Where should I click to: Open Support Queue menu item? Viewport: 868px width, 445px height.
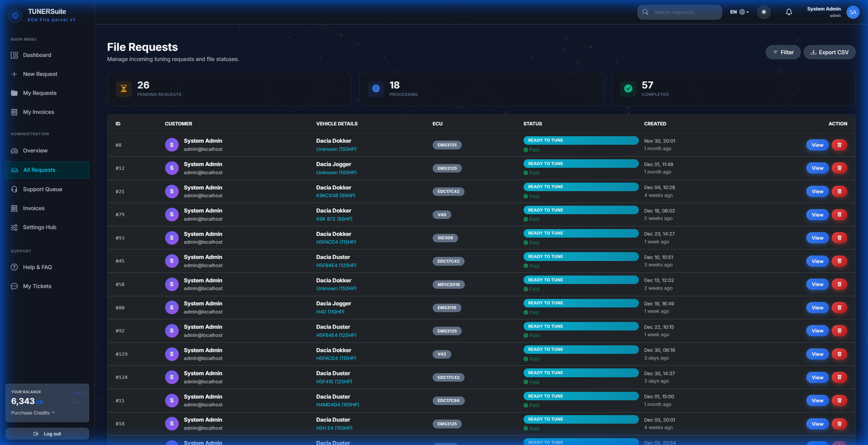(42, 189)
